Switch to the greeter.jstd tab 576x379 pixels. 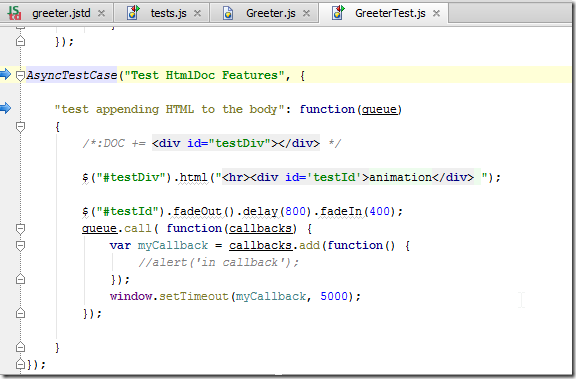[x=61, y=14]
